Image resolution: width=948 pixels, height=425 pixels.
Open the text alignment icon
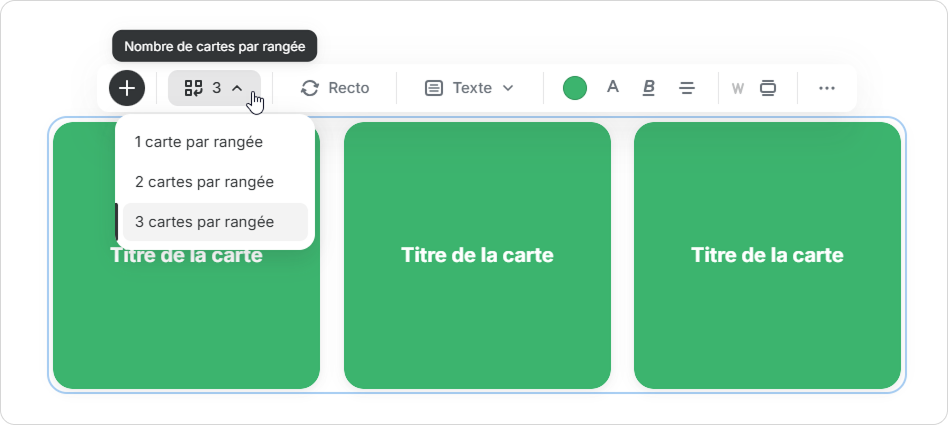coord(687,88)
